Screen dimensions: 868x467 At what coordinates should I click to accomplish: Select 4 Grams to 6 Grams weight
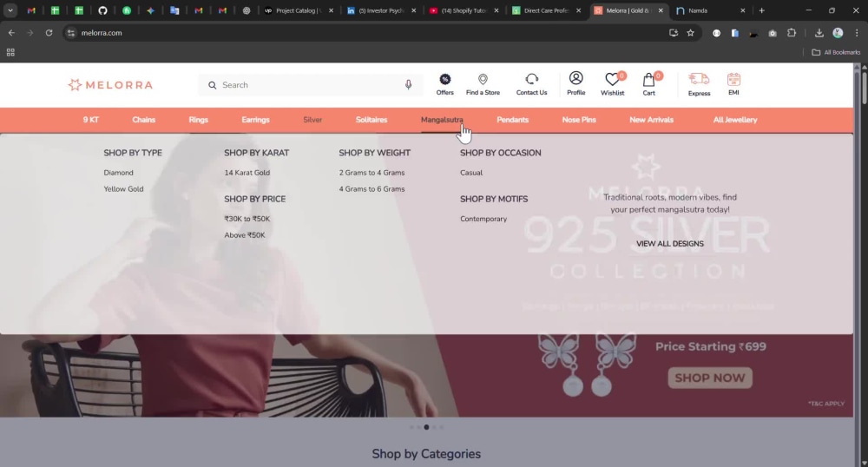click(372, 188)
